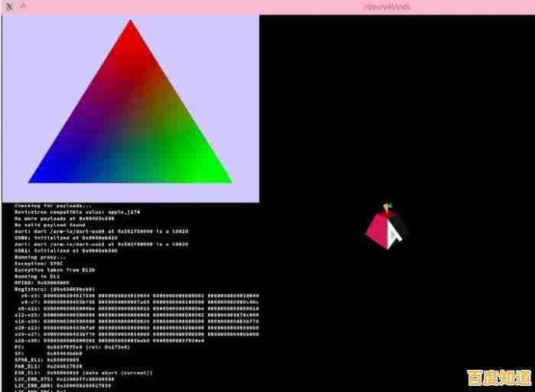
Task: Click the "Checking for payloads..." line
Action: [53, 205]
